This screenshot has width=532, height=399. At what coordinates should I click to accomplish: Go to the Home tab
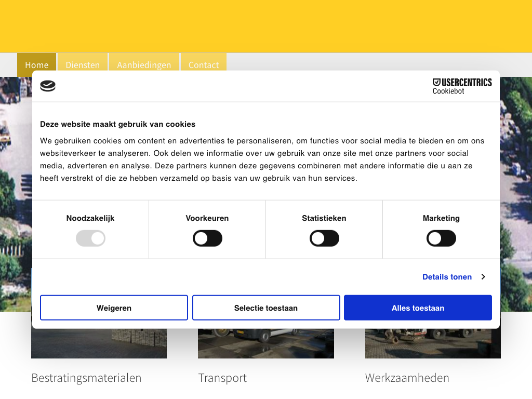36,64
